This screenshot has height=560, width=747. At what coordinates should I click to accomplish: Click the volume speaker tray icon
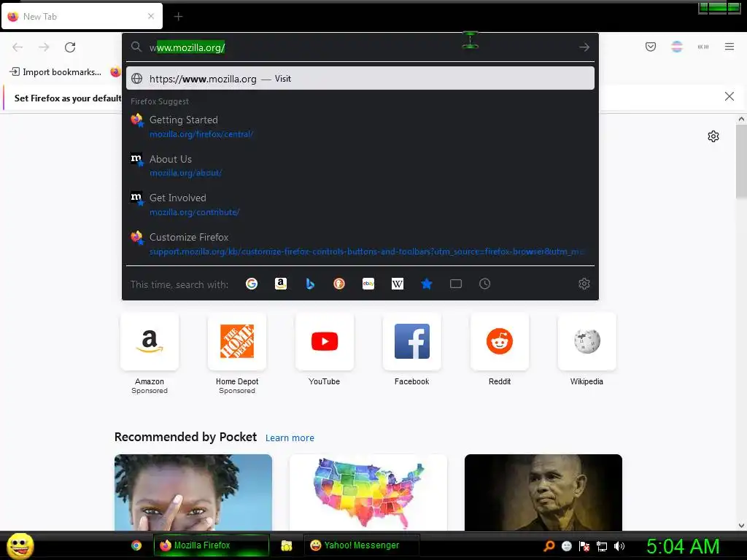(619, 546)
